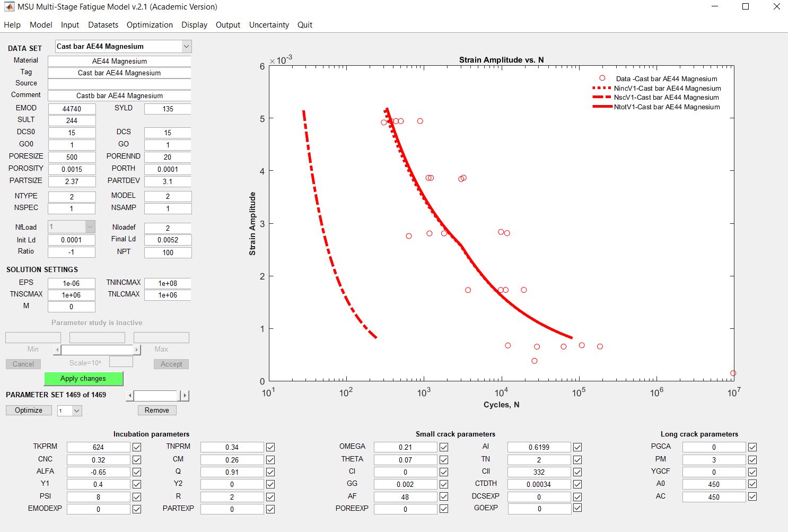Click the MATLAB icon in title bar
The image size is (788, 532).
point(9,7)
